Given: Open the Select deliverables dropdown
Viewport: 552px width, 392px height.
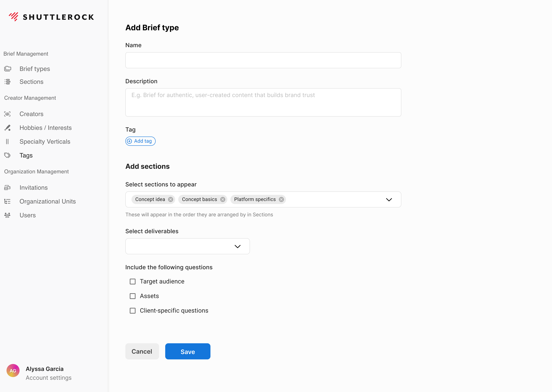Looking at the screenshot, I should click(x=187, y=246).
